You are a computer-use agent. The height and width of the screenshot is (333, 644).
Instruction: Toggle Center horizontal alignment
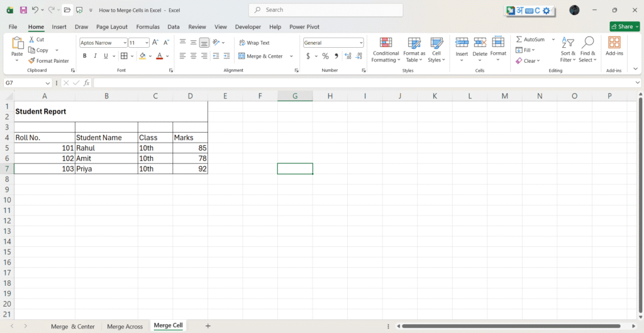tap(194, 56)
